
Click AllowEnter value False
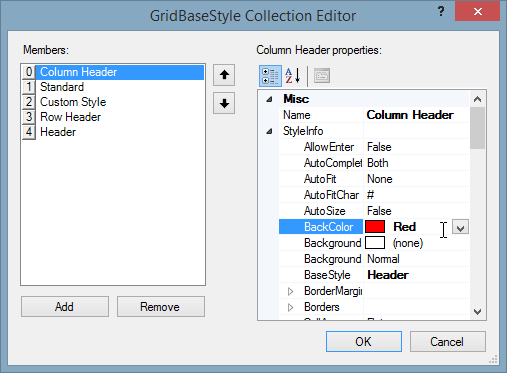[x=379, y=147]
